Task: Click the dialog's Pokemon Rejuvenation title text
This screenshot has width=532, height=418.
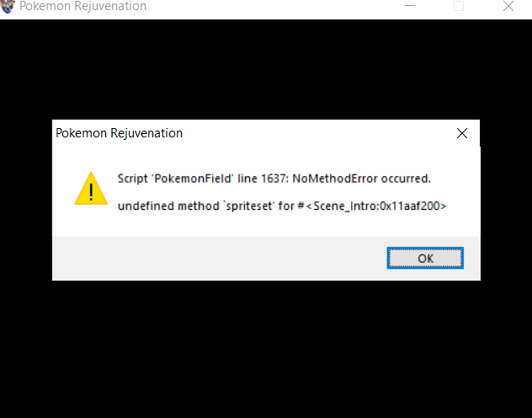Action: [x=119, y=133]
